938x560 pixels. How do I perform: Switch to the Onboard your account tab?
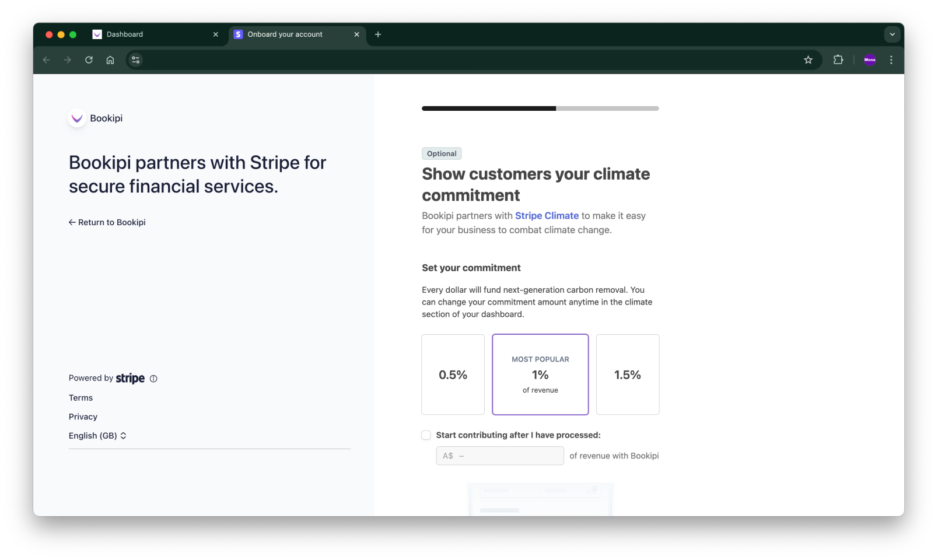pyautogui.click(x=284, y=34)
